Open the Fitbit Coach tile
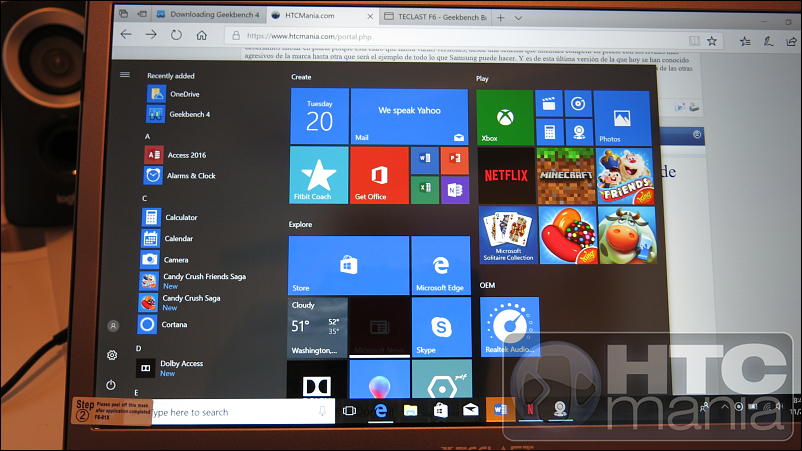This screenshot has width=802, height=451. pos(319,175)
